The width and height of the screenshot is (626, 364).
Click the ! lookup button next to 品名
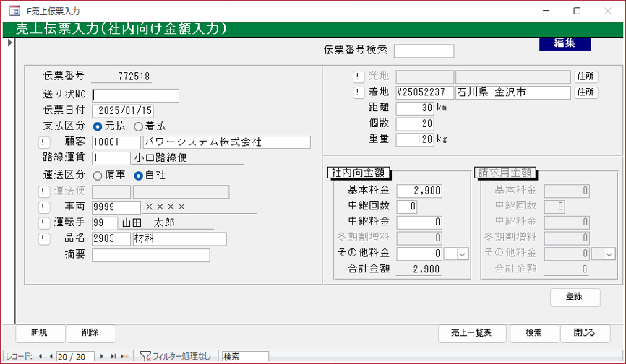[44, 239]
